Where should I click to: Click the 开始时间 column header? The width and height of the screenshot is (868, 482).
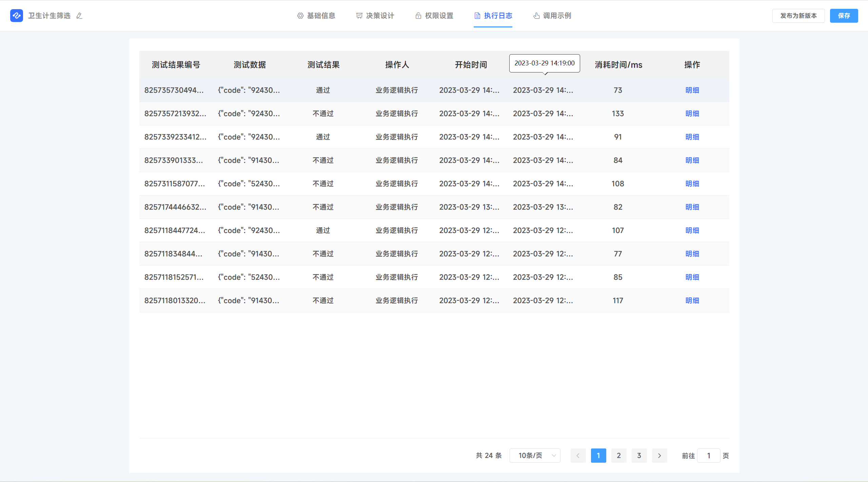pos(471,65)
